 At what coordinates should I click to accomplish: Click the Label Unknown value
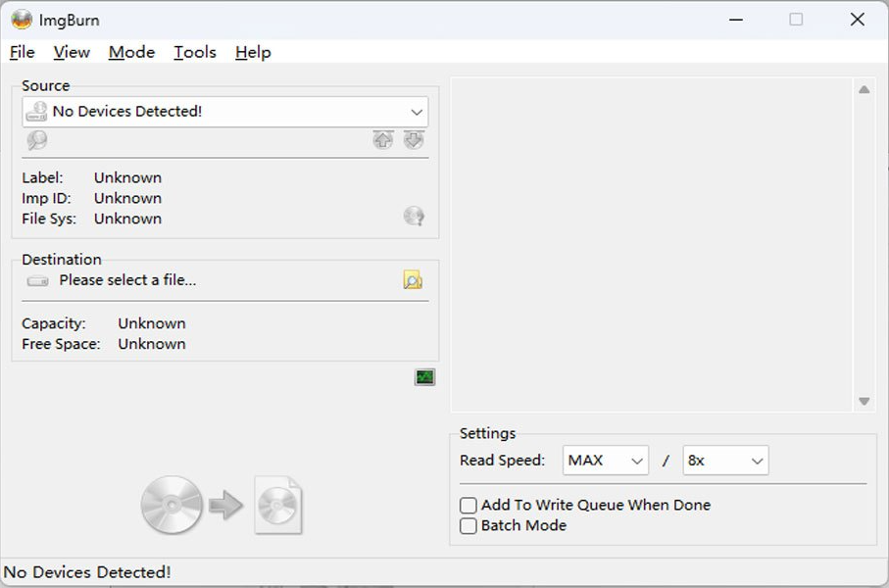(x=127, y=177)
